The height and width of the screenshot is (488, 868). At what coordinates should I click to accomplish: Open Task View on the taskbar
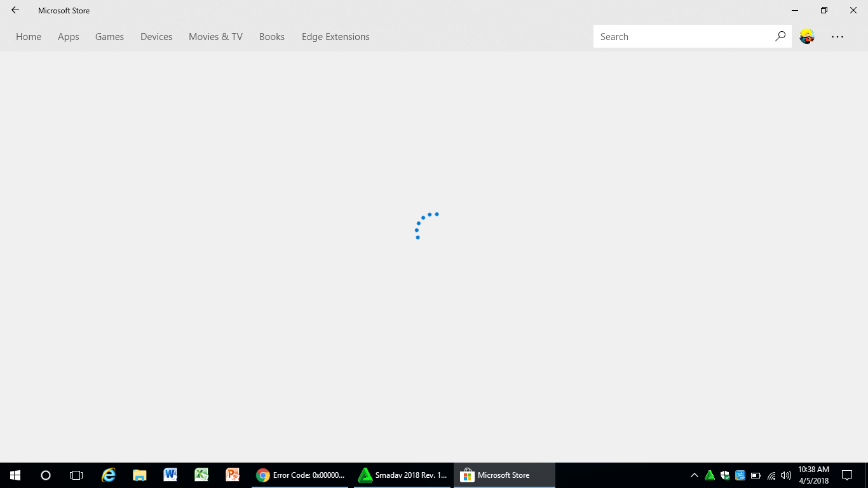pyautogui.click(x=76, y=475)
